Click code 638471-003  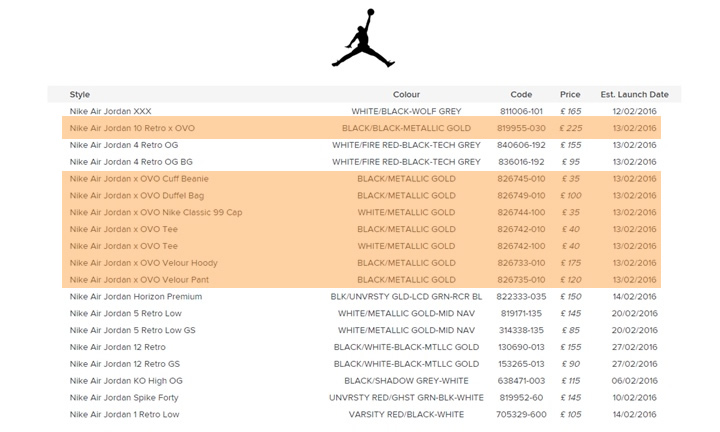521,381
